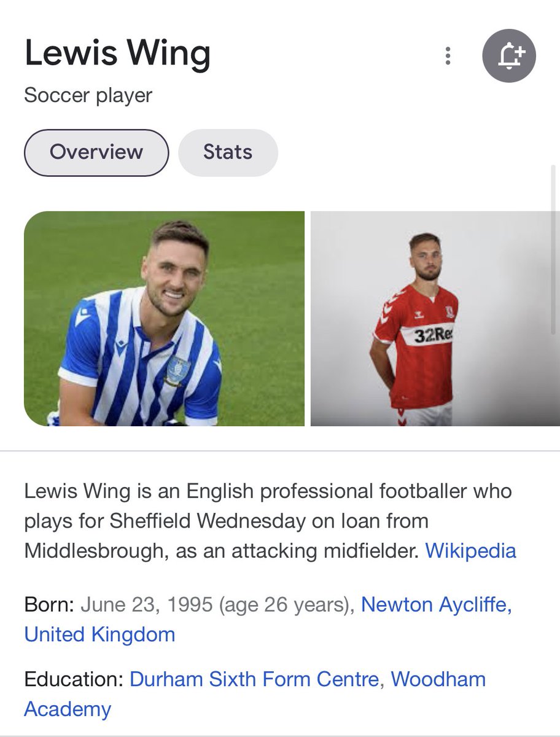Open the blue striped shirt photo
This screenshot has height=737, width=560.
(x=164, y=318)
